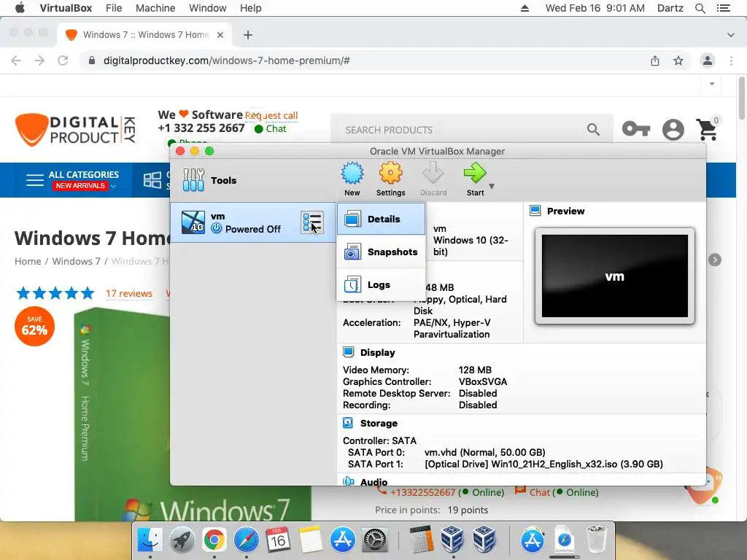Screen dimensions: 747x560
Task: Open the shopping cart icon
Action: [x=707, y=130]
